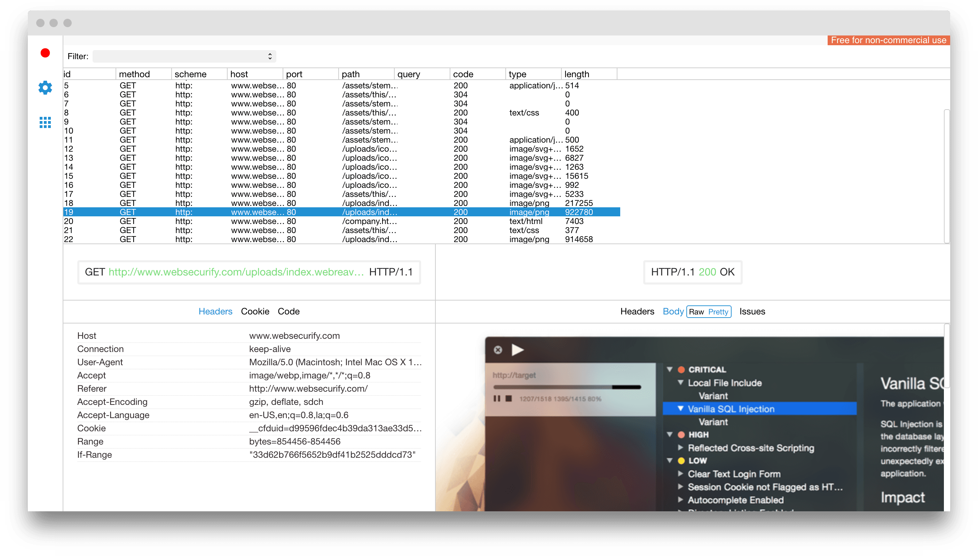This screenshot has width=978, height=560.
Task: Click Variant under Vanilla SQL Injection
Action: (713, 422)
